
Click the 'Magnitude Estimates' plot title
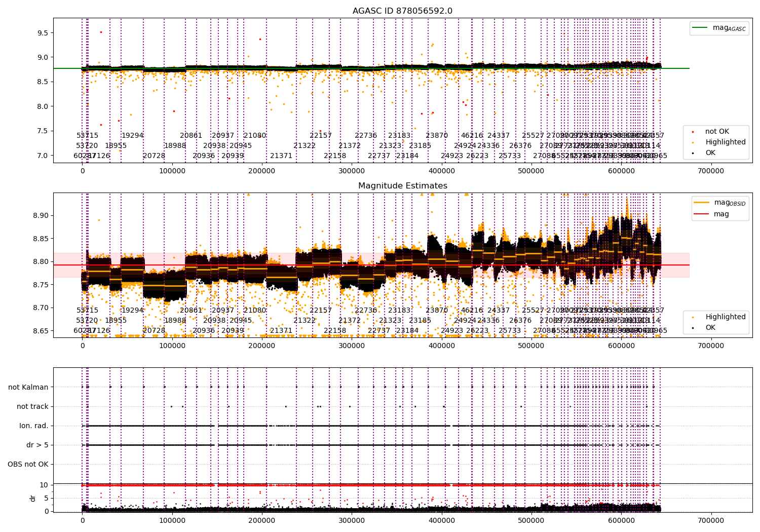[402, 186]
